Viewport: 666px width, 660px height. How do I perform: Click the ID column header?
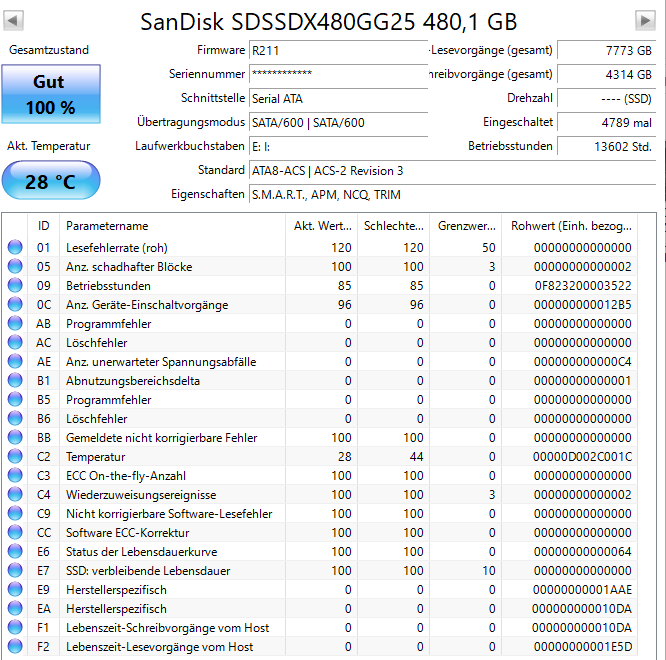44,226
